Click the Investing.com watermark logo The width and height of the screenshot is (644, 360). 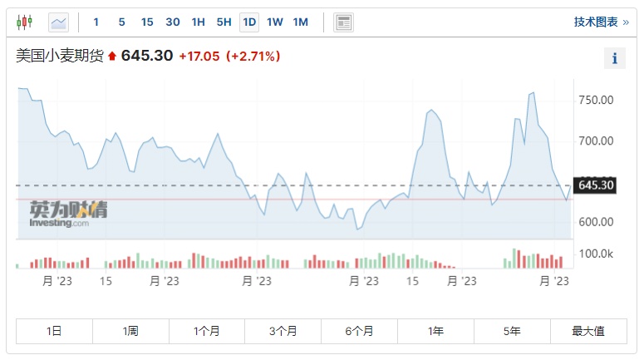[x=67, y=213]
